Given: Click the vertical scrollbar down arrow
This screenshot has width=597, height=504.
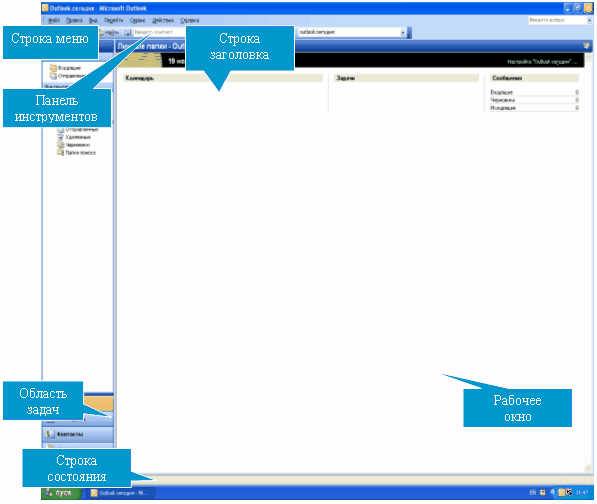Looking at the screenshot, I should coord(588,468).
